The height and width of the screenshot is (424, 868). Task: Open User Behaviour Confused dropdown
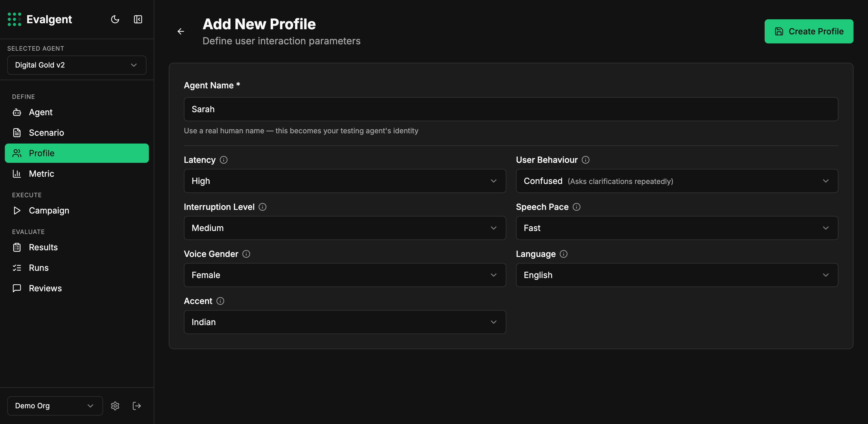click(676, 181)
